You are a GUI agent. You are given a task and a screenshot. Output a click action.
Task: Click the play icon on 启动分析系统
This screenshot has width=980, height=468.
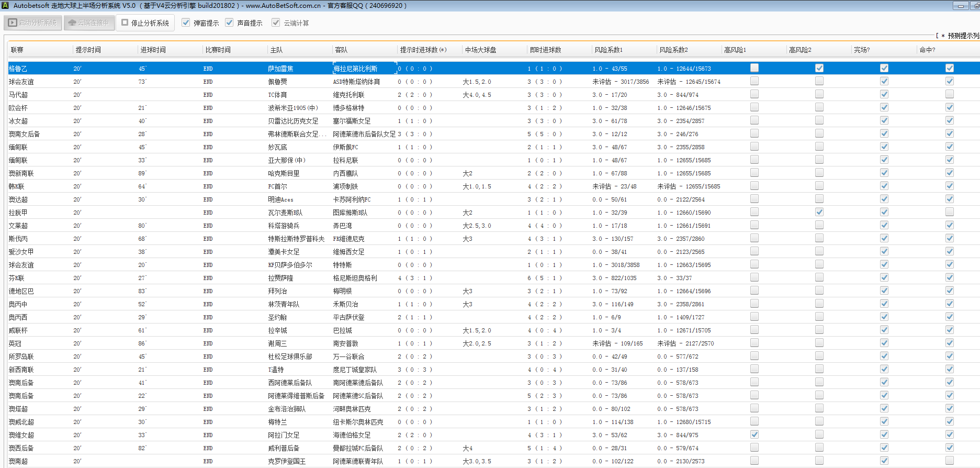coord(13,23)
